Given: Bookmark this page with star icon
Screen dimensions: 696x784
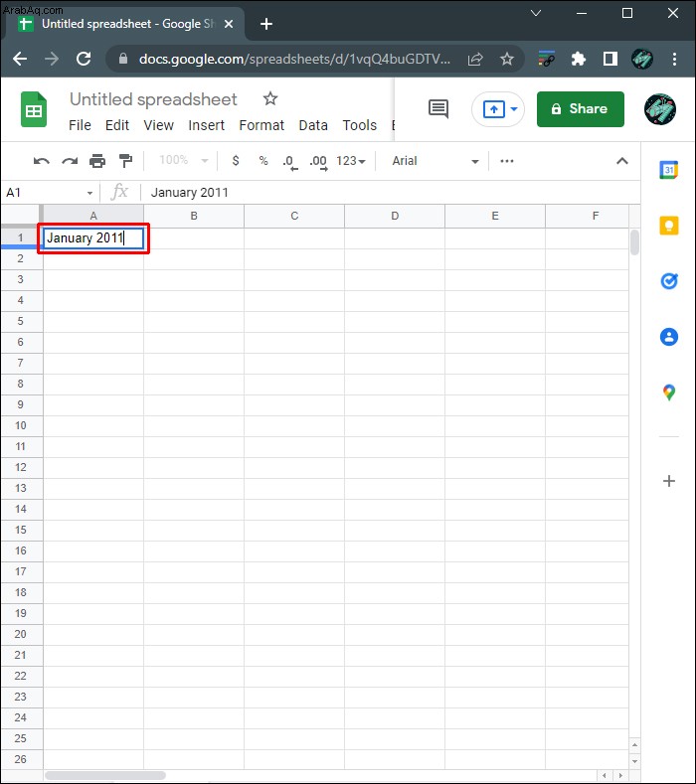Looking at the screenshot, I should [507, 59].
